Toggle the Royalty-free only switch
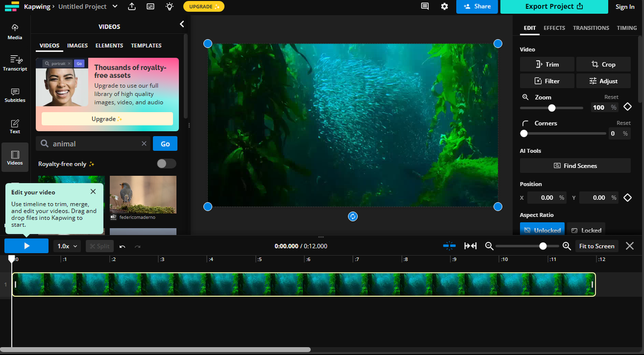 pos(167,164)
